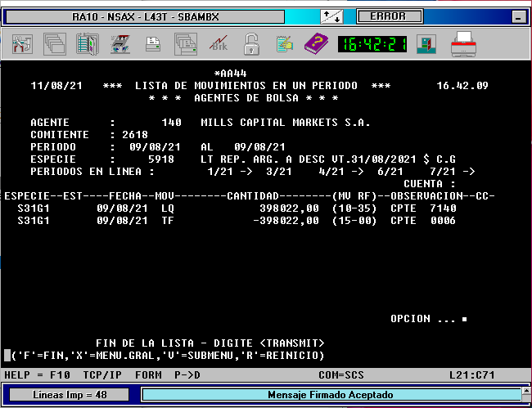The image size is (532, 408).
Task: Click FIN DE LA LISTA - DIGITE <TRANSMIT> message
Action: [x=210, y=343]
